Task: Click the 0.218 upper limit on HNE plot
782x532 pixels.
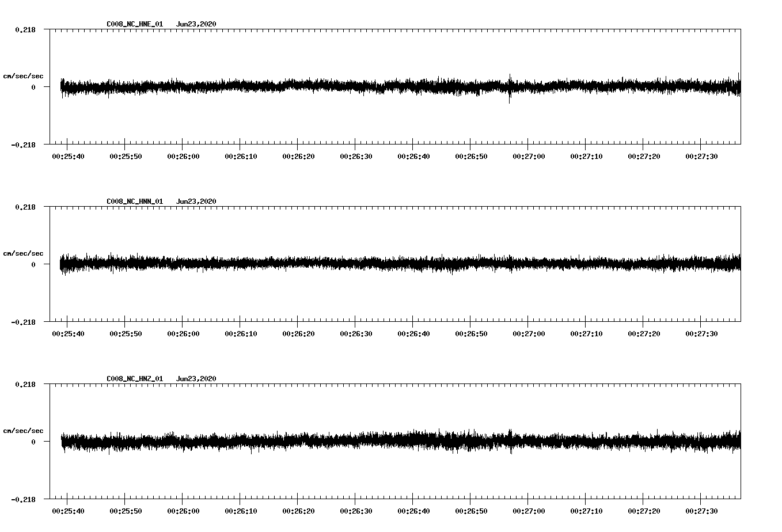Action: point(25,29)
